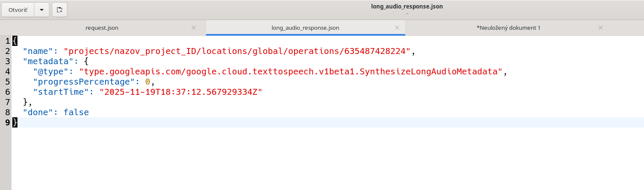Close the Neuložený dokument 1 tab

click(601, 28)
